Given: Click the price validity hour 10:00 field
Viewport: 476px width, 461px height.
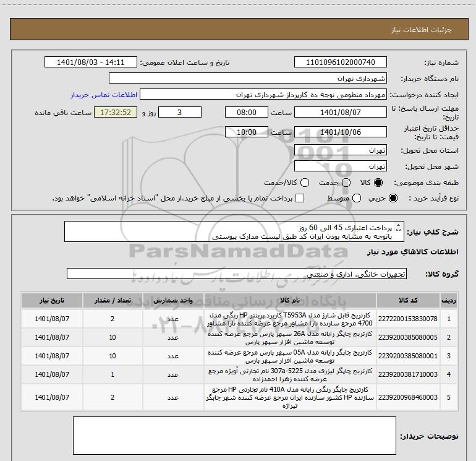Looking at the screenshot, I should pos(247,132).
